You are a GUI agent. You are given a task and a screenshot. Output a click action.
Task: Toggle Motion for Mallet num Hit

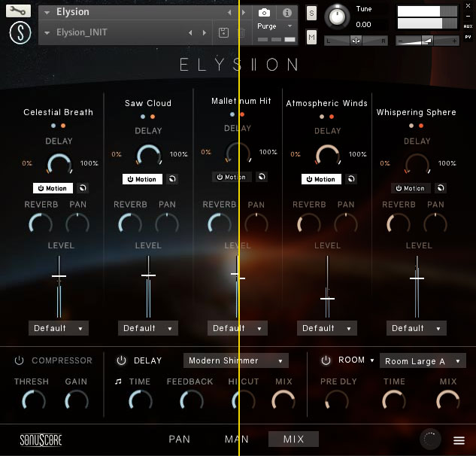click(x=232, y=177)
